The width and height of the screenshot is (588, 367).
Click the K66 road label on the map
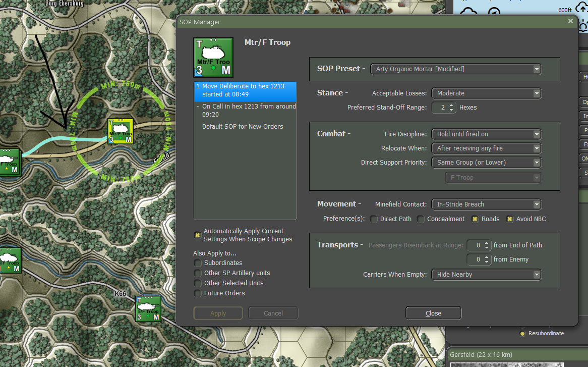(121, 293)
